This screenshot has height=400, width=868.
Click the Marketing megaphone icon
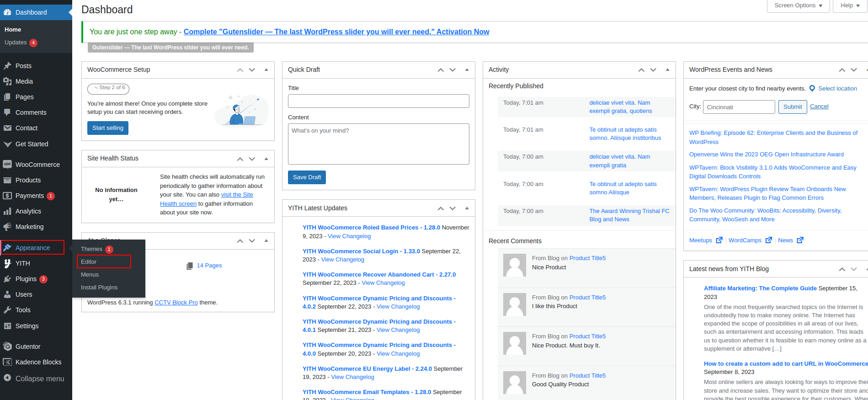click(7, 227)
